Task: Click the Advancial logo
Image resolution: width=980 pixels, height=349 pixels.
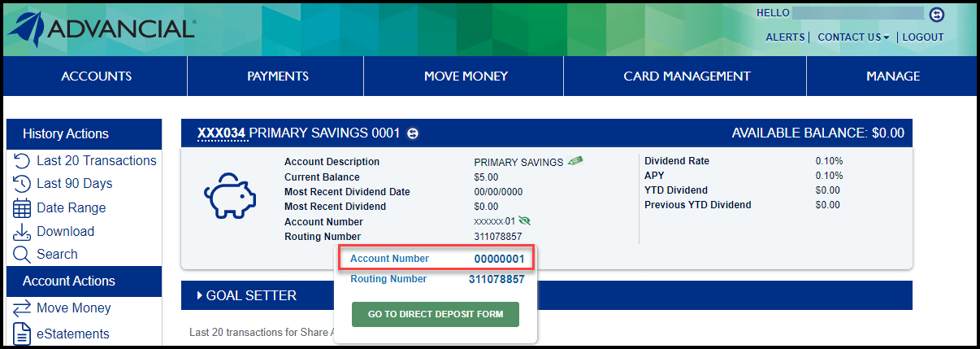Action: point(102,28)
